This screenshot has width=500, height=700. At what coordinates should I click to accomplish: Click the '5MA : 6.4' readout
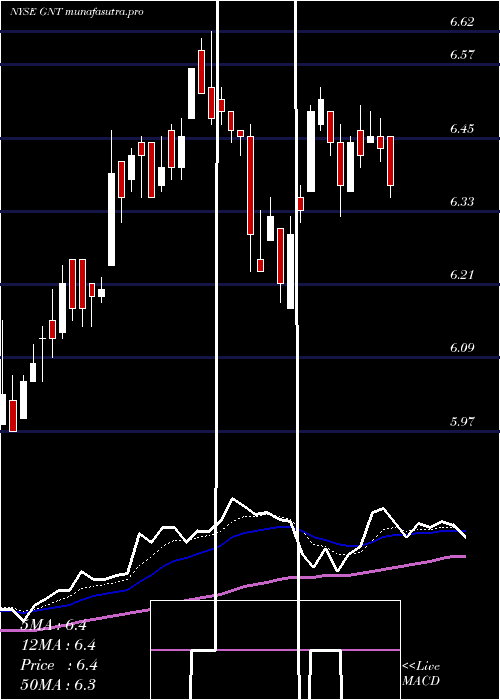(x=54, y=625)
